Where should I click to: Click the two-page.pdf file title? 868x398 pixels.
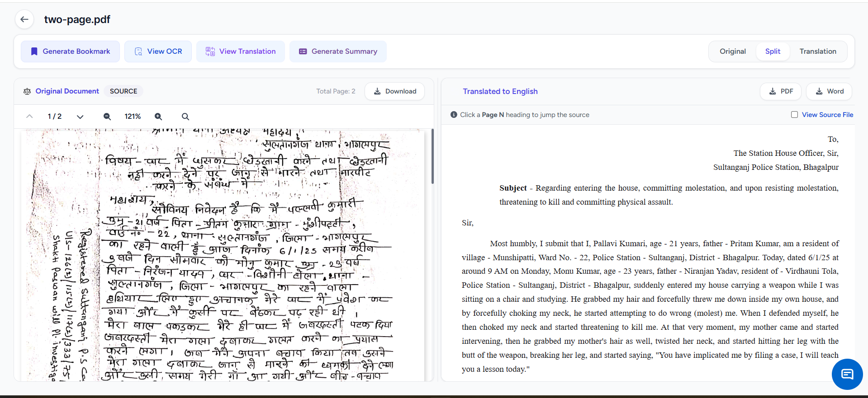pos(77,19)
